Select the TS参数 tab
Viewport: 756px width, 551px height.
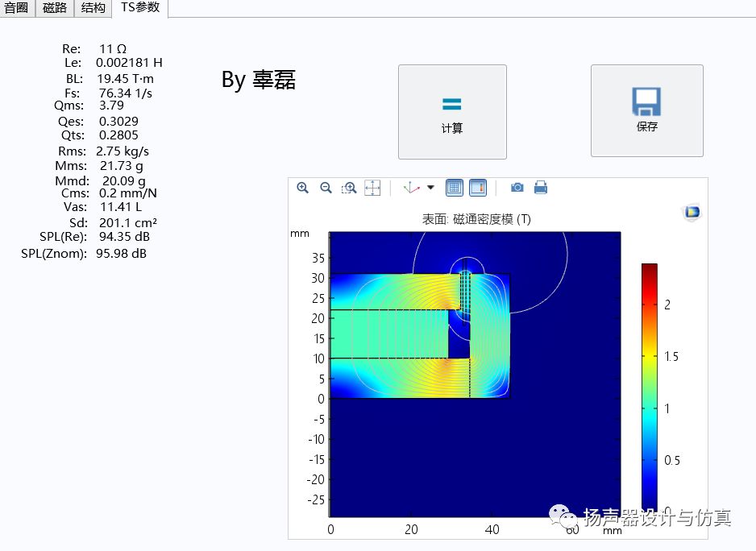140,8
